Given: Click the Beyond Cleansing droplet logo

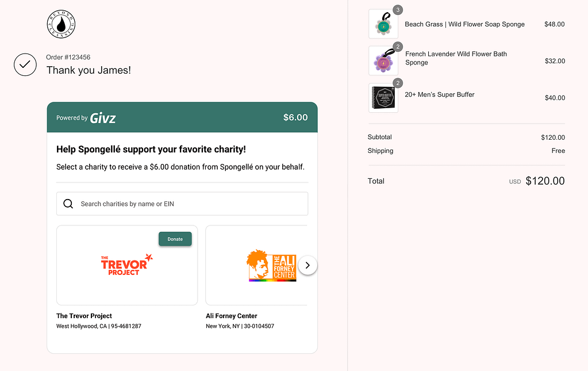Looking at the screenshot, I should coord(61,24).
